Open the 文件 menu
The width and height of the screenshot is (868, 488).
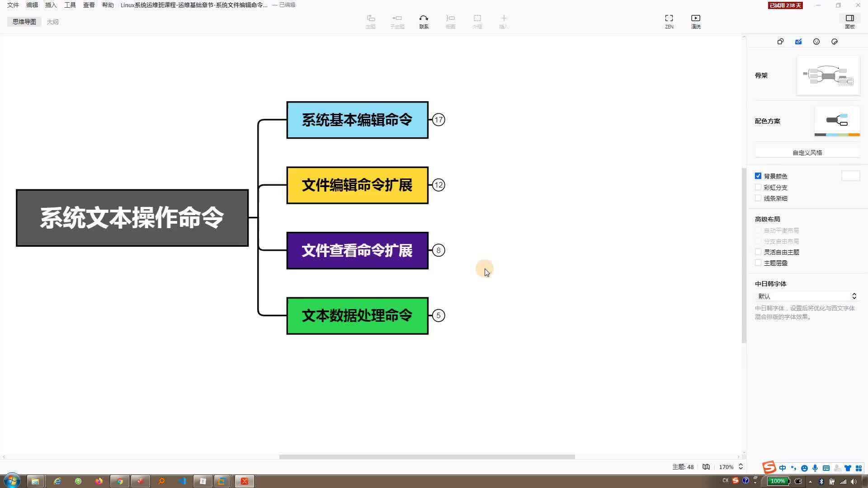click(x=13, y=5)
